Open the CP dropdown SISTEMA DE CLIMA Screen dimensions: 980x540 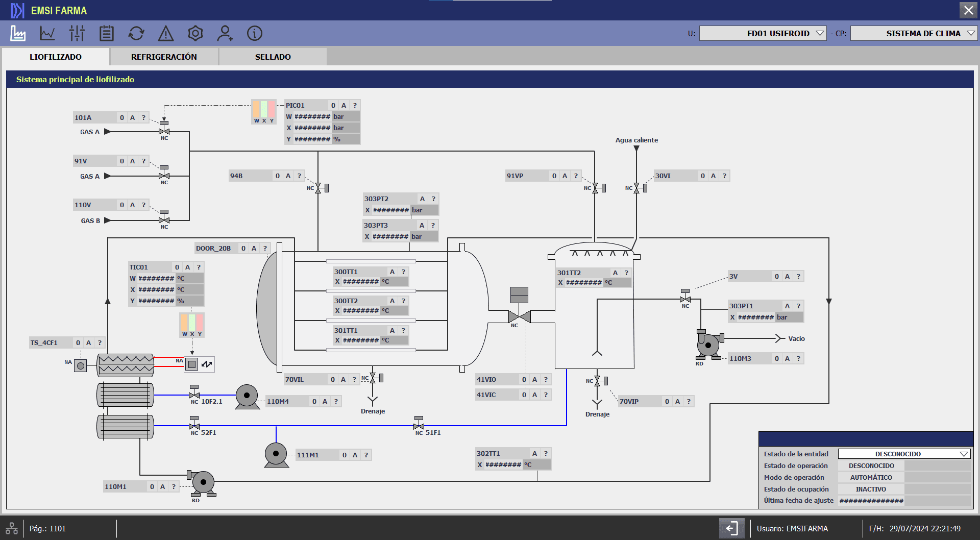pyautogui.click(x=914, y=33)
